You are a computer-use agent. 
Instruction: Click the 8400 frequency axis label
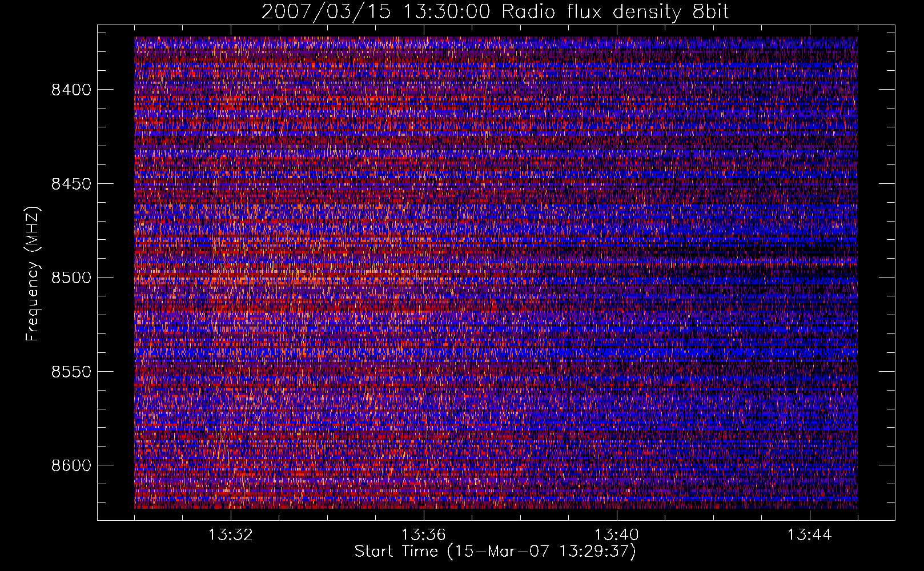pos(71,90)
